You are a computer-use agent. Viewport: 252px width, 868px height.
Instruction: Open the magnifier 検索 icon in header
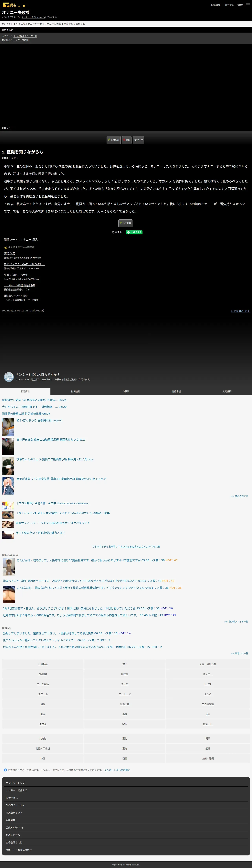pyautogui.click(x=240, y=5)
